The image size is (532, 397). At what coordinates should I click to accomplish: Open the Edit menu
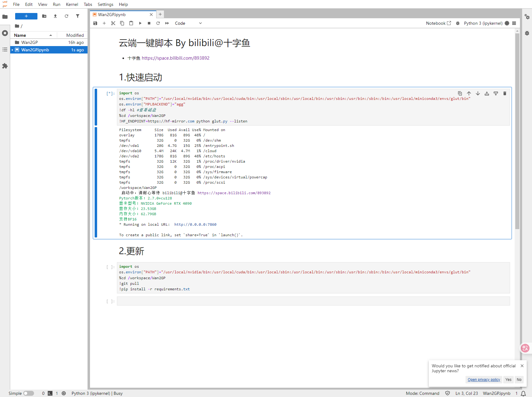[29, 4]
